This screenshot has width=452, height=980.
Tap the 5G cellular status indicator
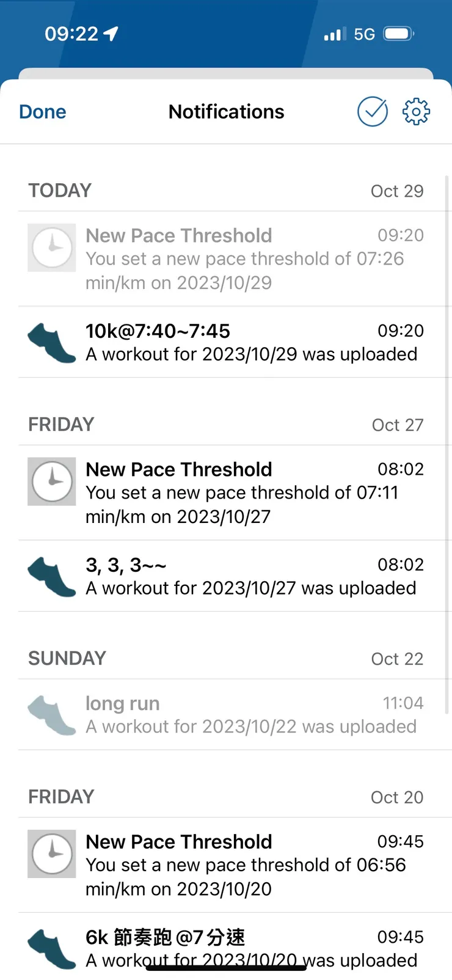(364, 34)
